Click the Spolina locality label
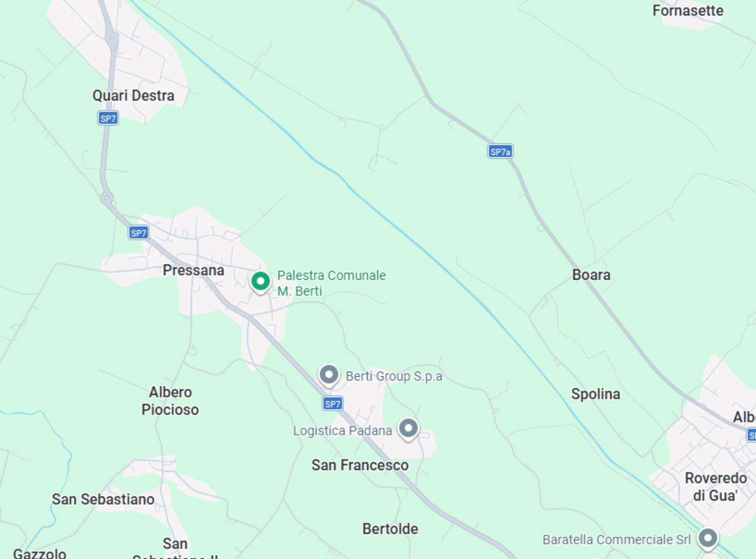This screenshot has width=756, height=559. pyautogui.click(x=596, y=394)
